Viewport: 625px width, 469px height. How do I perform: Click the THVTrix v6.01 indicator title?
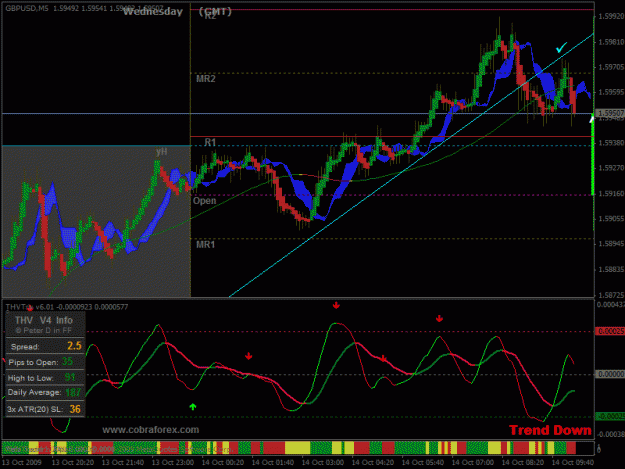click(x=30, y=307)
